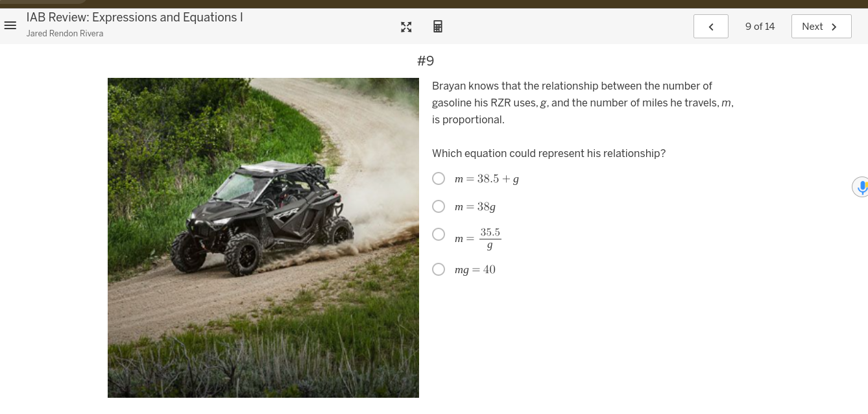The width and height of the screenshot is (868, 414).
Task: Click the chevron arrow inside Next button
Action: (834, 27)
